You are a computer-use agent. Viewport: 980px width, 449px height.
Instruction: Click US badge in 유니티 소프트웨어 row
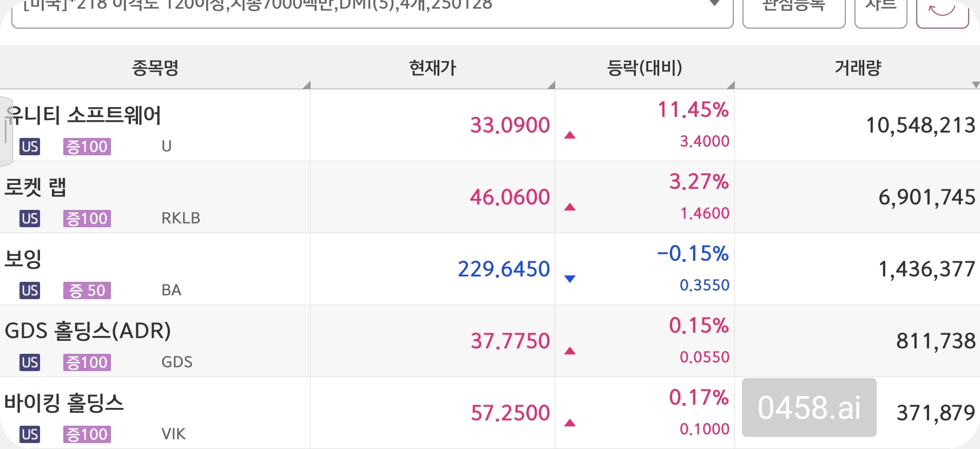30,147
